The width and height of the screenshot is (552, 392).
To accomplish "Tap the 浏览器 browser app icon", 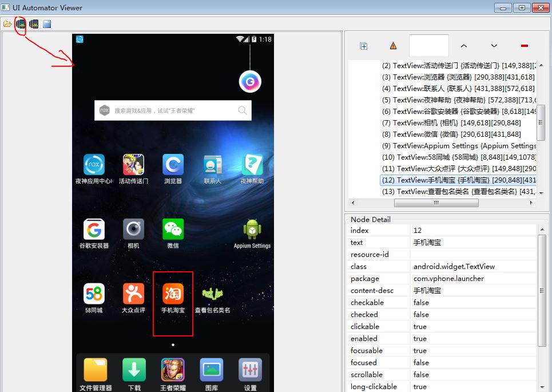I will click(x=173, y=164).
